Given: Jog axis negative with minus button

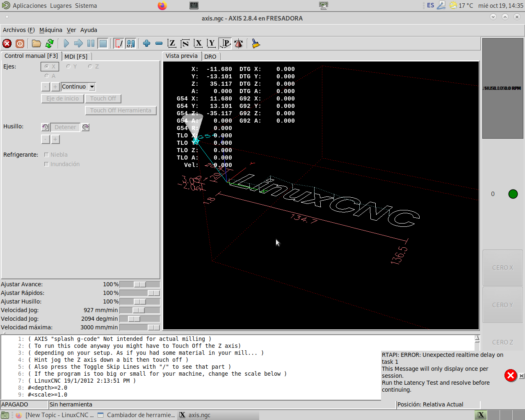Looking at the screenshot, I should click(x=46, y=87).
